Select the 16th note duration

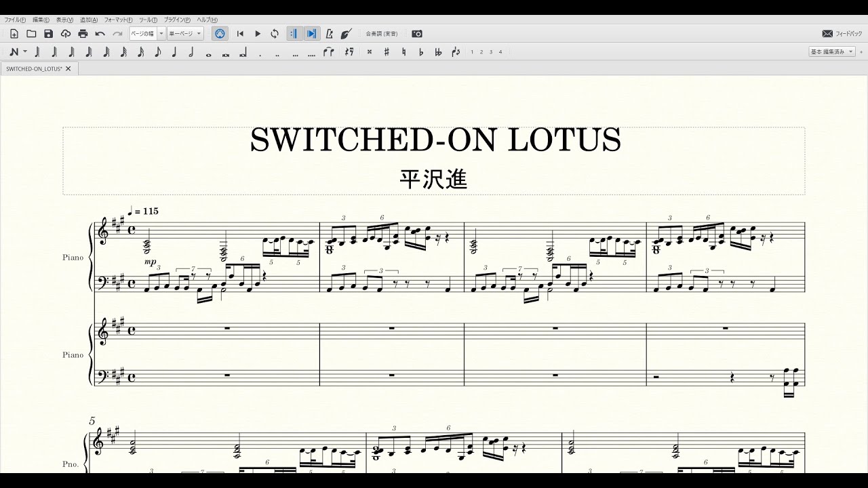140,52
